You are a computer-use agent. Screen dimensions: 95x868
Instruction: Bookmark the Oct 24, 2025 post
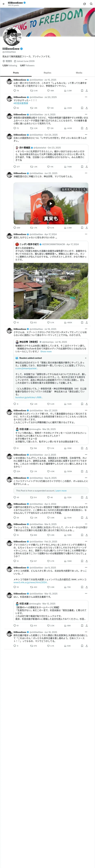tap(82, 167)
